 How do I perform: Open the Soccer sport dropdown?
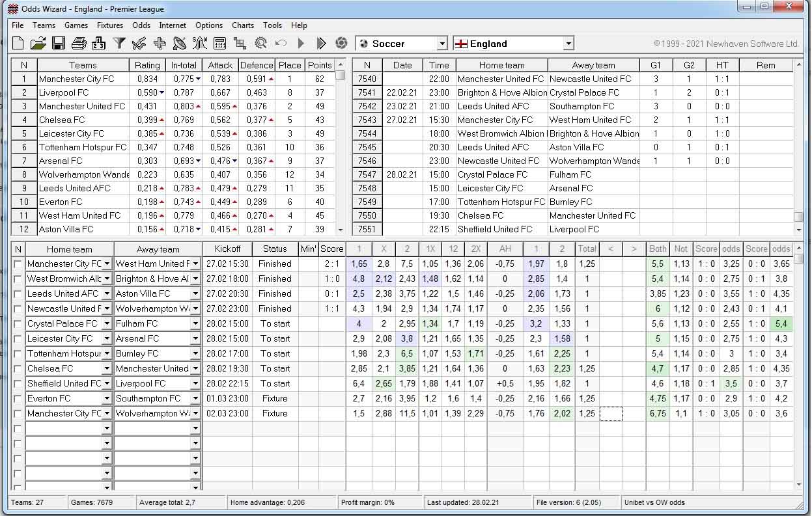[442, 44]
